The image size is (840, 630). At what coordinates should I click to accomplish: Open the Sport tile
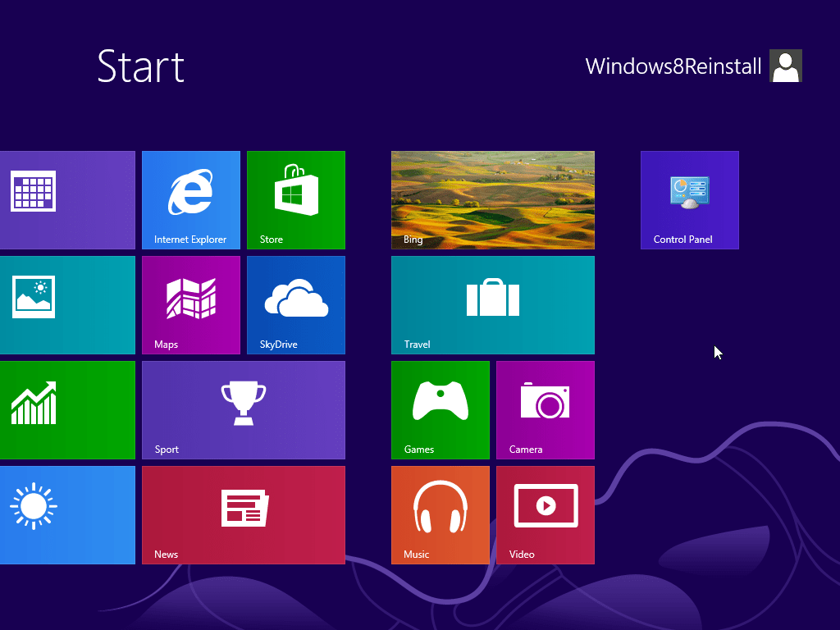244,409
